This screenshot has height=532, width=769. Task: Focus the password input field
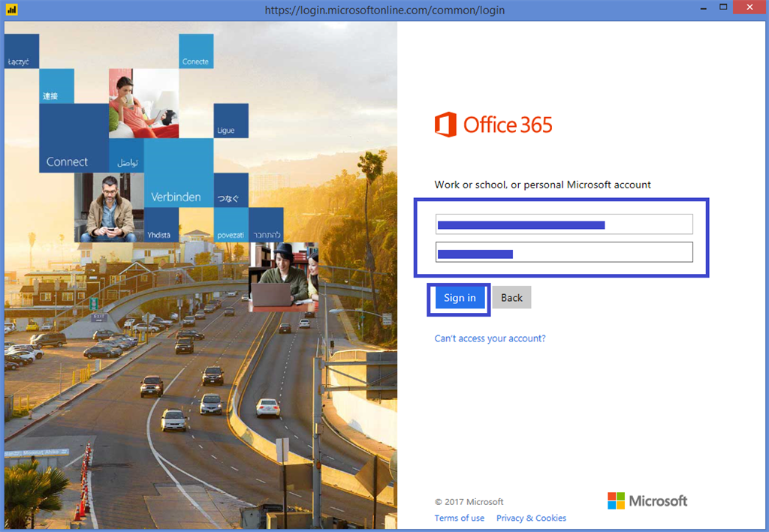tap(564, 252)
